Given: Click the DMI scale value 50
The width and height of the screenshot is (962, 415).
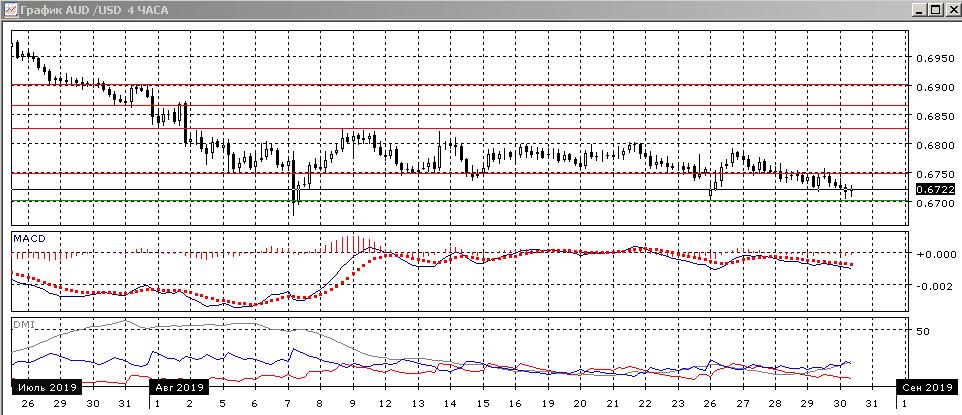Looking at the screenshot, I should (925, 330).
